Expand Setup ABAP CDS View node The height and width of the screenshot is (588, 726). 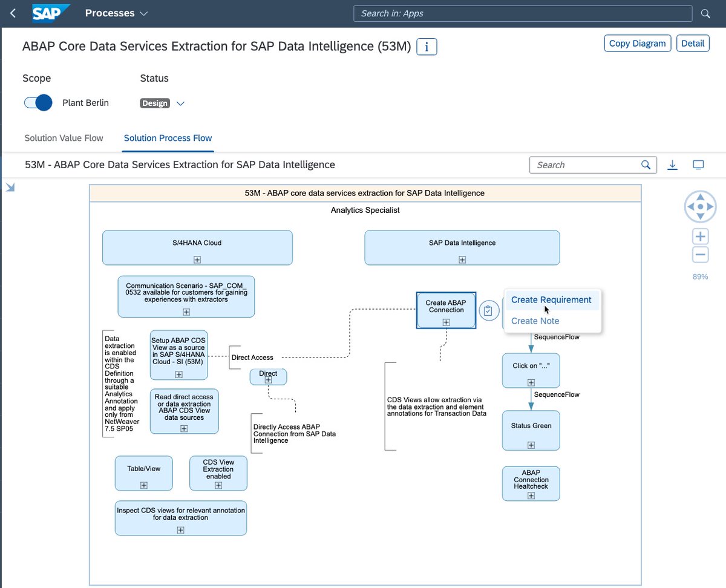(178, 374)
